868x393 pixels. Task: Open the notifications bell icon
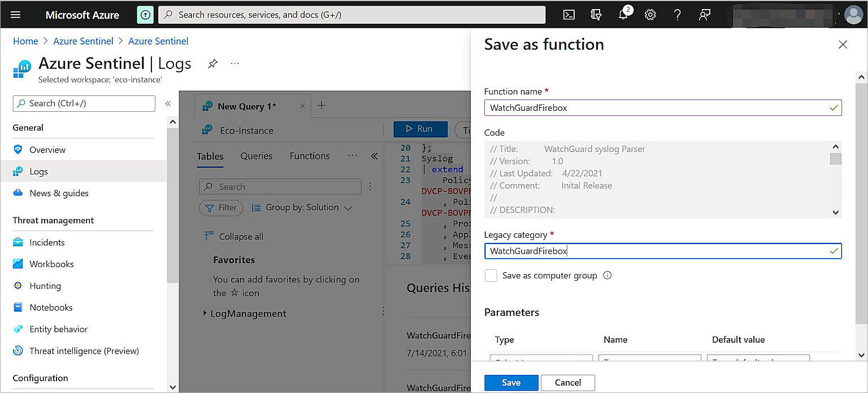click(x=623, y=15)
